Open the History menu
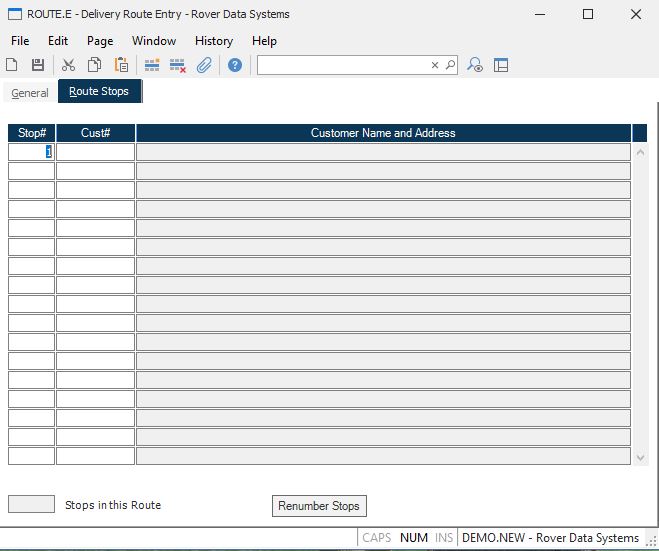Image resolution: width=659 pixels, height=551 pixels. (213, 41)
